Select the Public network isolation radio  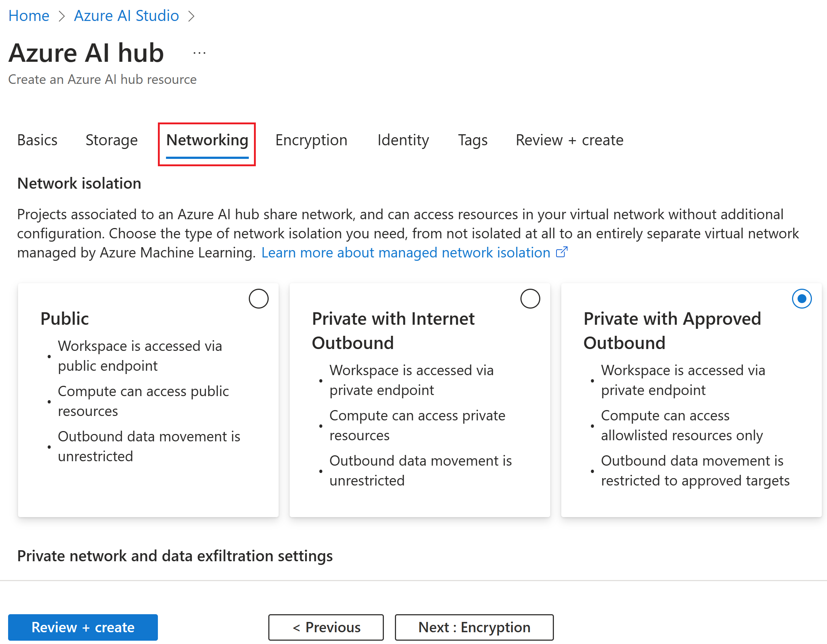[x=259, y=299]
